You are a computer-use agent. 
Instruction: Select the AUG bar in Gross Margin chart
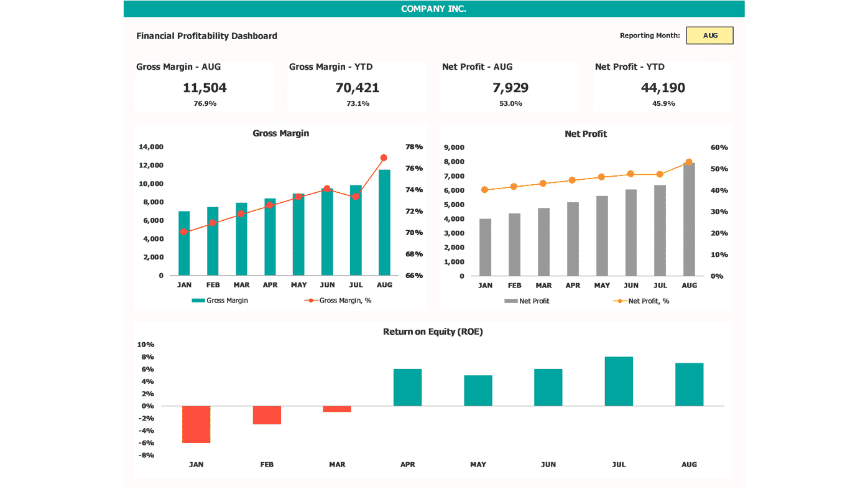click(384, 223)
